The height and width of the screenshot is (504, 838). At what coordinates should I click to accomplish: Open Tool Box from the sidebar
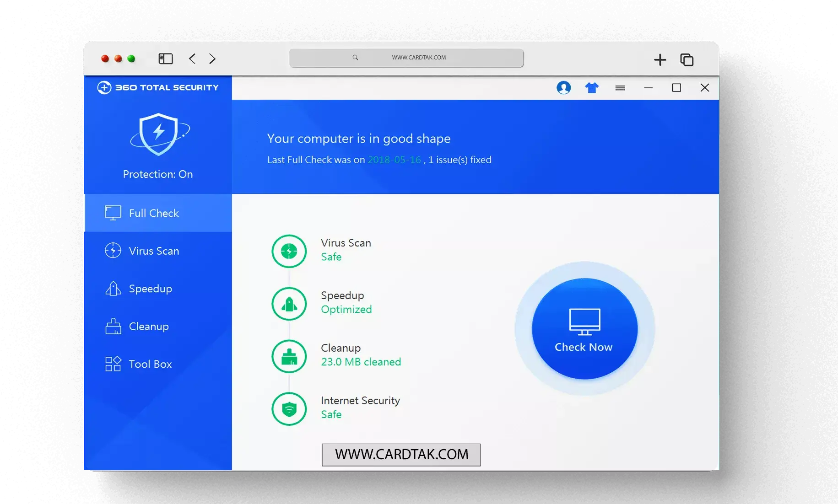150,364
